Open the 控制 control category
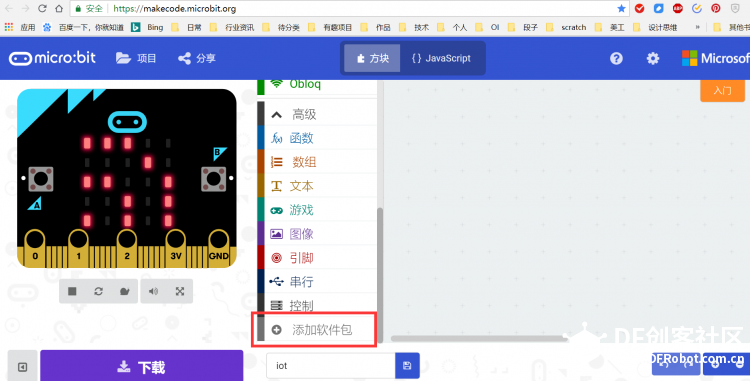Image resolution: width=750 pixels, height=381 pixels. coord(317,305)
